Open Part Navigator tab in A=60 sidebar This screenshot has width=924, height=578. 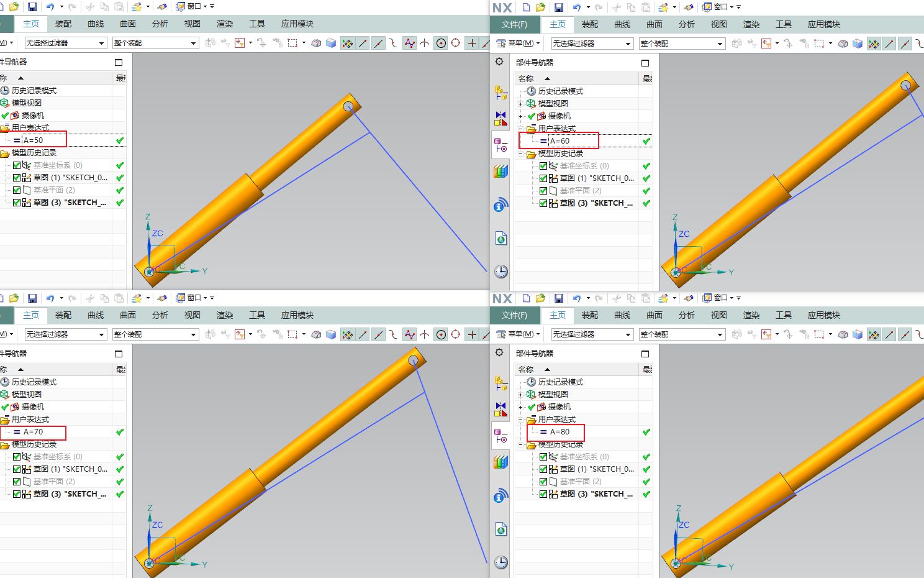pyautogui.click(x=500, y=145)
